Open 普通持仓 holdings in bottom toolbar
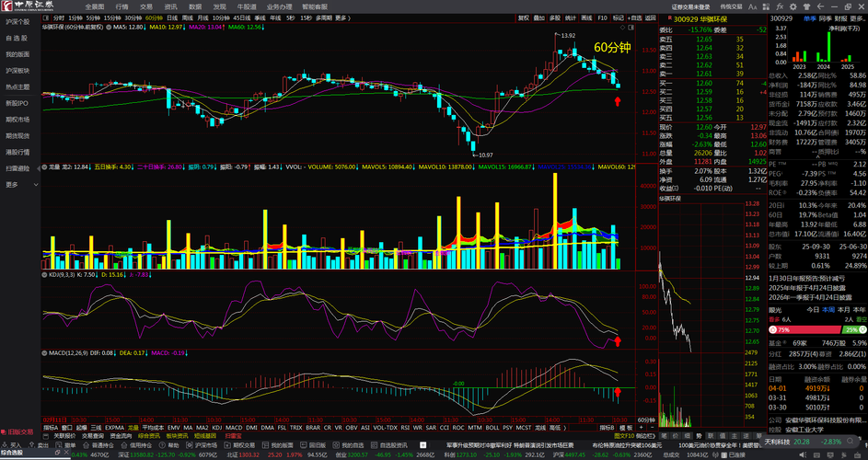This screenshot has height=460, width=868. click(x=98, y=445)
